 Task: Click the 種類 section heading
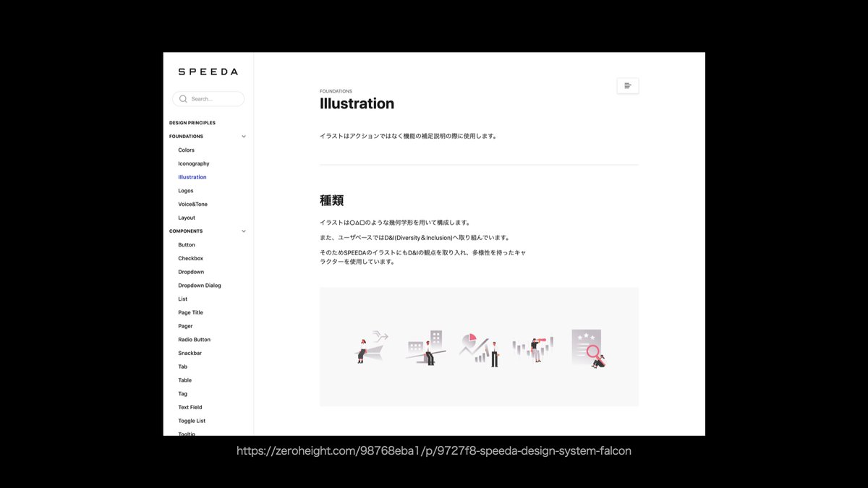tap(331, 200)
